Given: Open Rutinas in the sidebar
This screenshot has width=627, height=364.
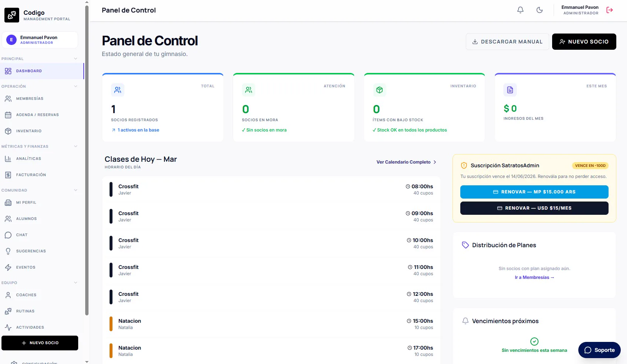Looking at the screenshot, I should coord(42,311).
